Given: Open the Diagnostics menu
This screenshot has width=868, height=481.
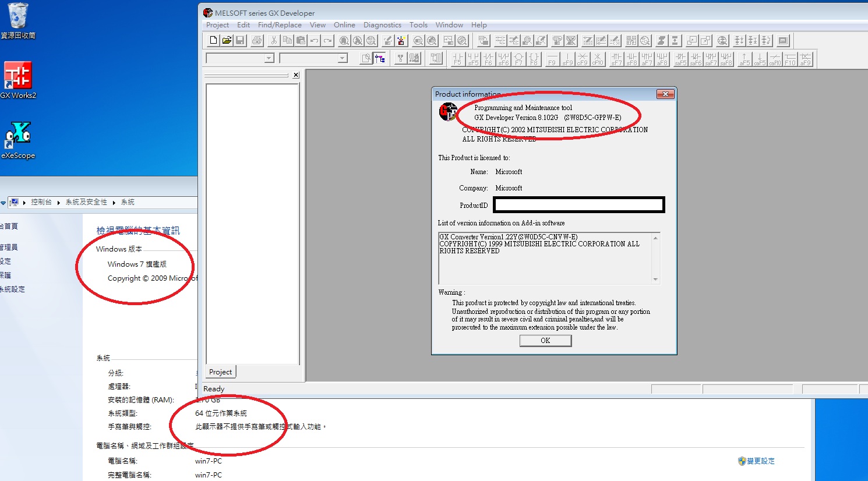Looking at the screenshot, I should point(382,25).
